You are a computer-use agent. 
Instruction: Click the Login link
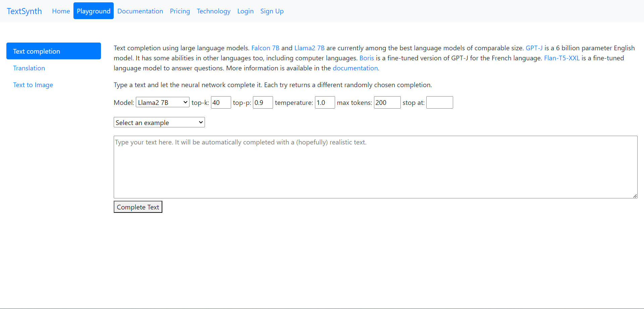[x=245, y=11]
